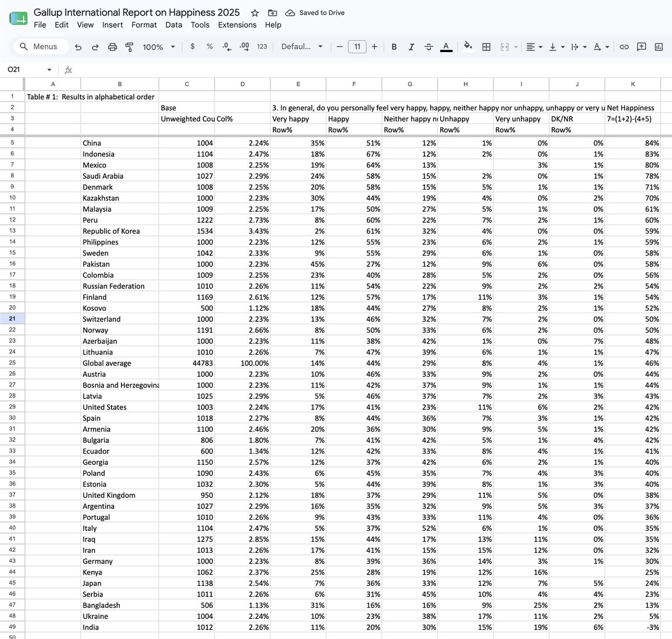Viewport: 672px width, 639px height.
Task: Open the zoom 100% dropdown
Action: tap(158, 47)
